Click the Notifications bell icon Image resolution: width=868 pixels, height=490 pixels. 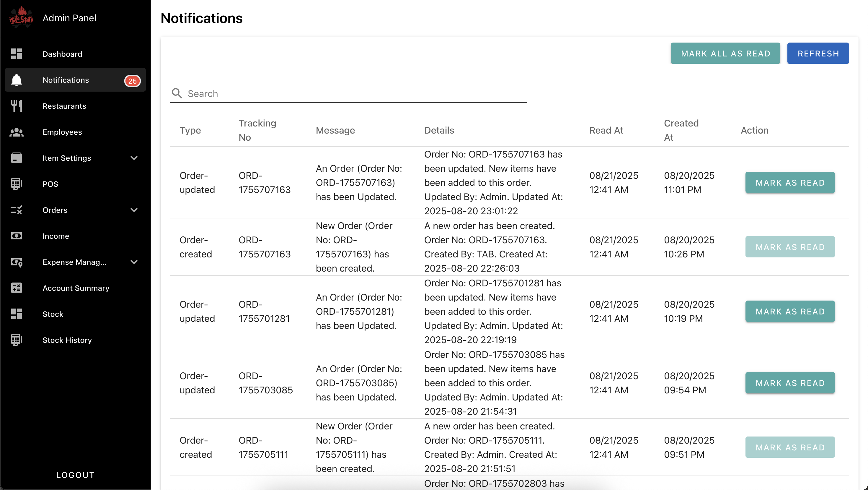(x=16, y=80)
